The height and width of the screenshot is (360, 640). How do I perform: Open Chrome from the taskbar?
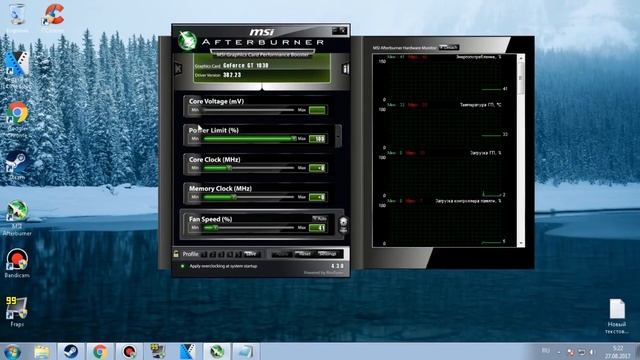[100, 351]
